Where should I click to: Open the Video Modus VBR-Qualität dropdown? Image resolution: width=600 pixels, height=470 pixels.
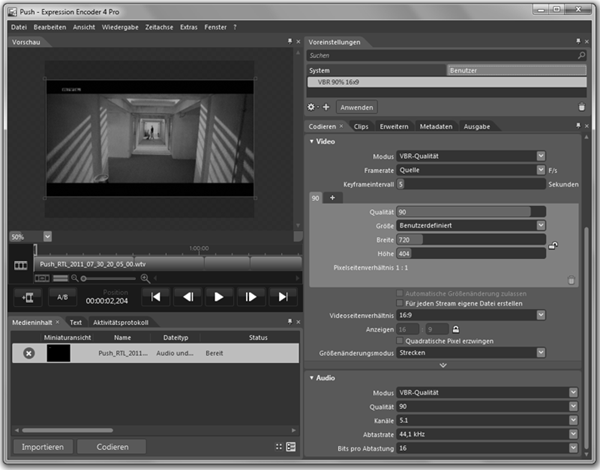(471, 156)
